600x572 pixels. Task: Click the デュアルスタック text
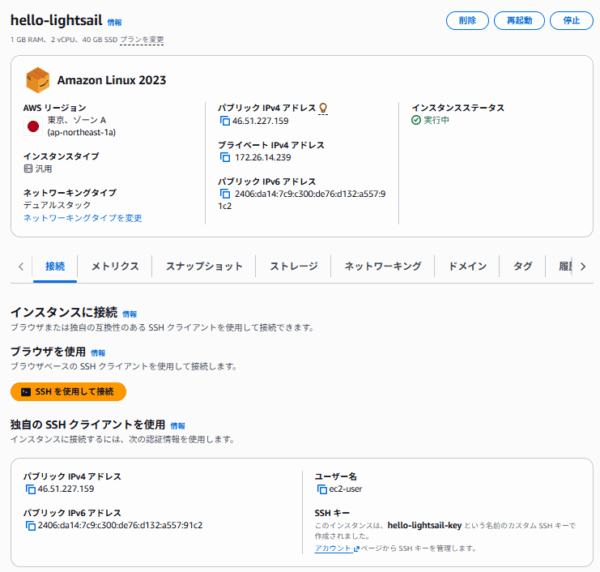pyautogui.click(x=57, y=205)
